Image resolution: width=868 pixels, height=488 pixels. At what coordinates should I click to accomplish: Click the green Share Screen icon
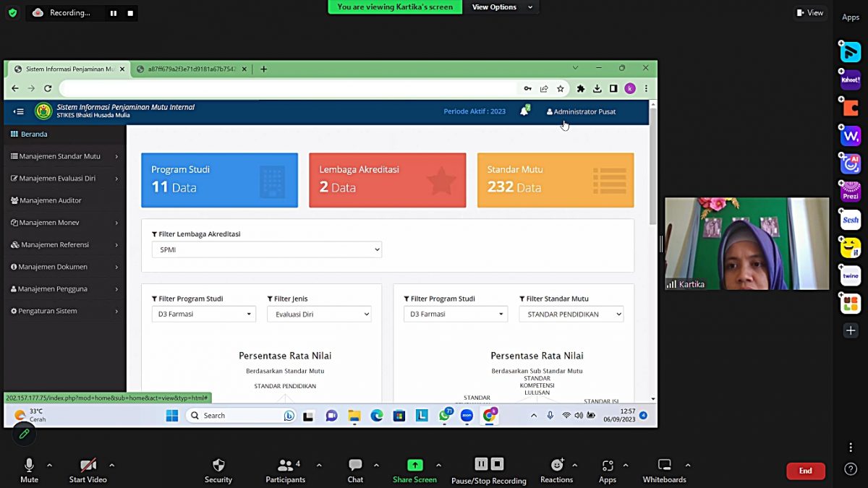point(414,466)
